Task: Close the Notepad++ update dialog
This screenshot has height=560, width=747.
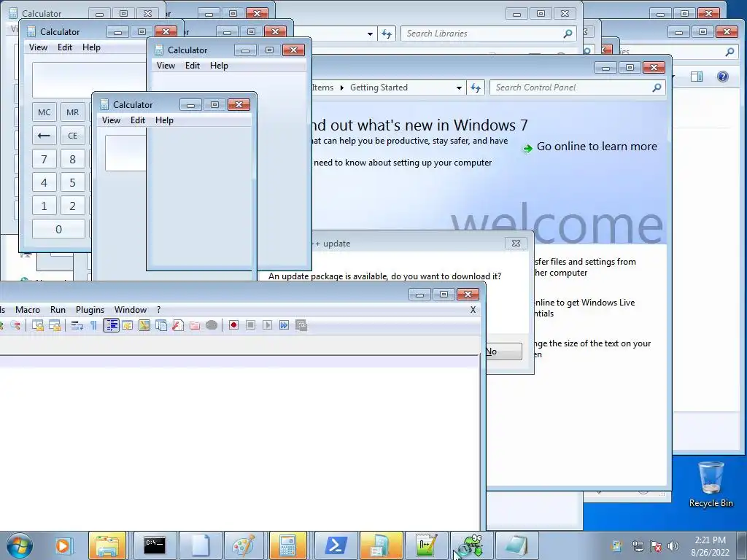Action: pos(516,244)
